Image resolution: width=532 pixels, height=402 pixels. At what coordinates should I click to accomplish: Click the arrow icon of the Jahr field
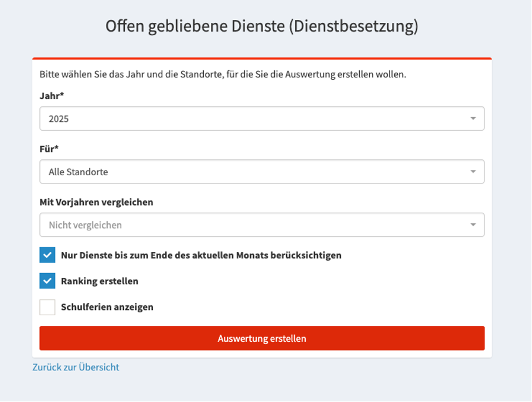point(473,118)
